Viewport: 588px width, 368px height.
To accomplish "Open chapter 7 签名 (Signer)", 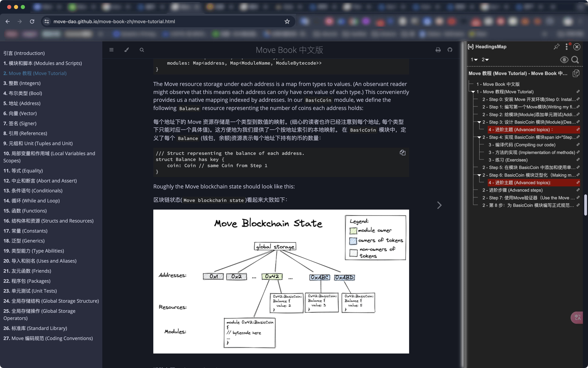I will click(x=20, y=123).
